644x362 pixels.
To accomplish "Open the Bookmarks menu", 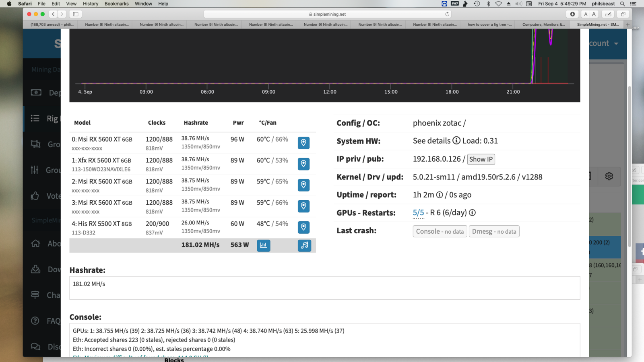I will click(117, 4).
